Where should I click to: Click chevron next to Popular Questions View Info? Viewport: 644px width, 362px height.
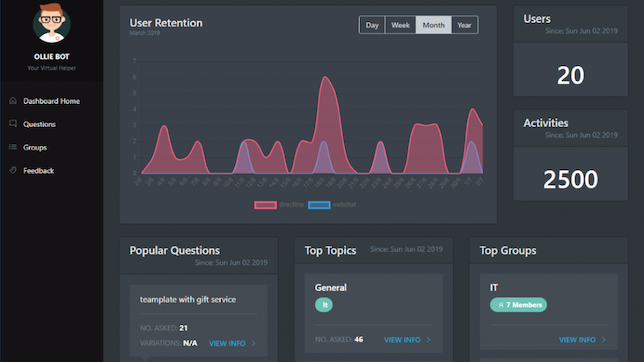point(253,343)
